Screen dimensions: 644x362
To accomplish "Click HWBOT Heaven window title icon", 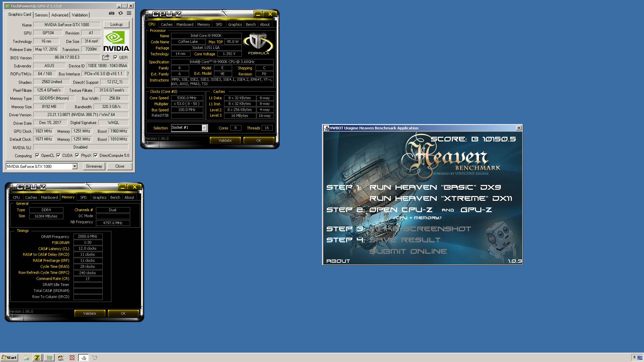I will [326, 128].
